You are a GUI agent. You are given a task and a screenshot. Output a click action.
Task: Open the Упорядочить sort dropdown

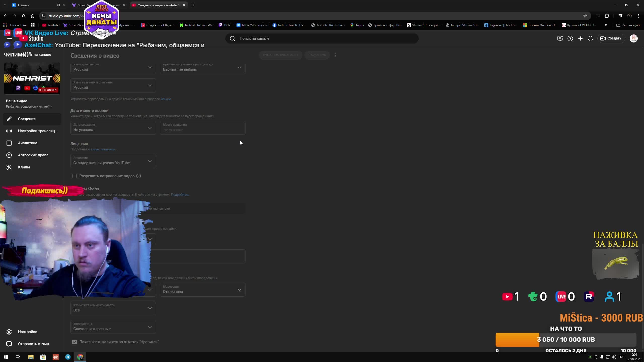pyautogui.click(x=113, y=327)
